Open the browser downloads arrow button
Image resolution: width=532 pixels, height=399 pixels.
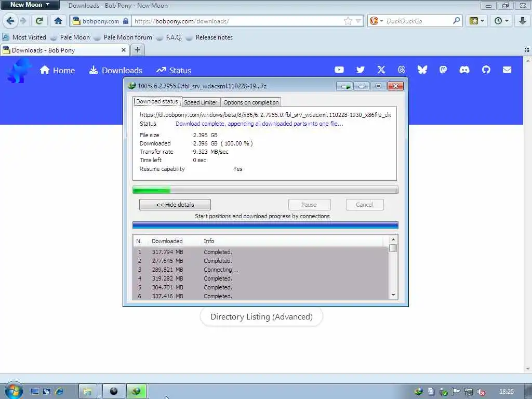pyautogui.click(x=523, y=21)
